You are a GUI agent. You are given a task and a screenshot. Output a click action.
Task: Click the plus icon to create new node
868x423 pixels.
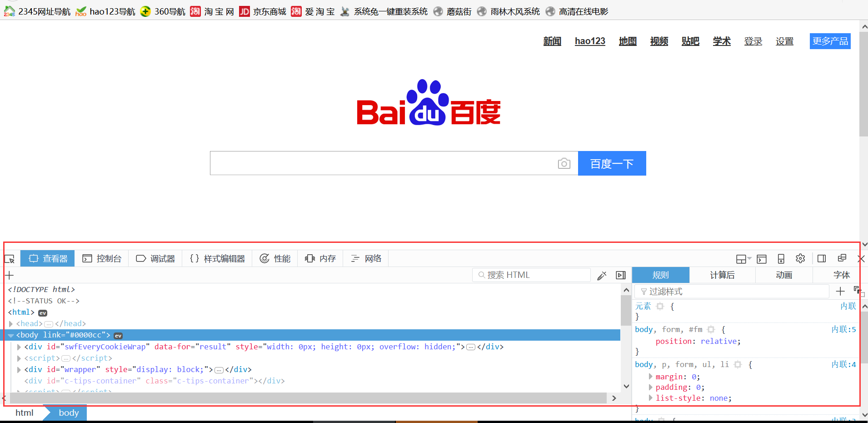pos(10,275)
